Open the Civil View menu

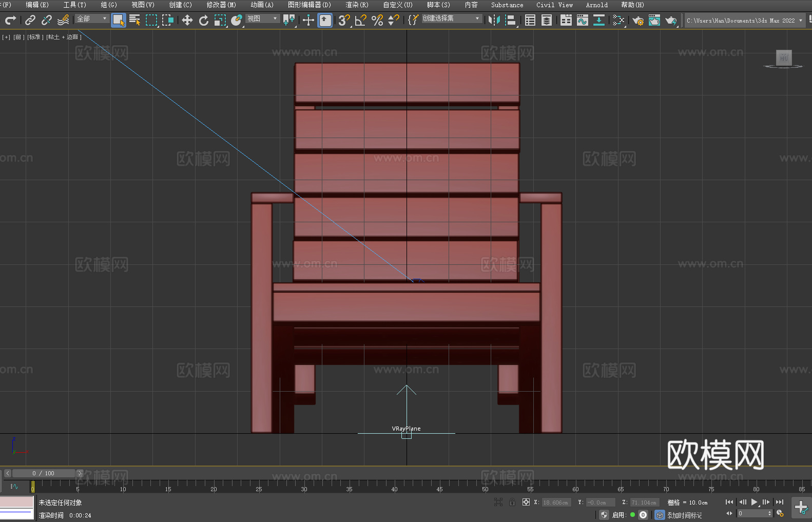click(x=554, y=5)
